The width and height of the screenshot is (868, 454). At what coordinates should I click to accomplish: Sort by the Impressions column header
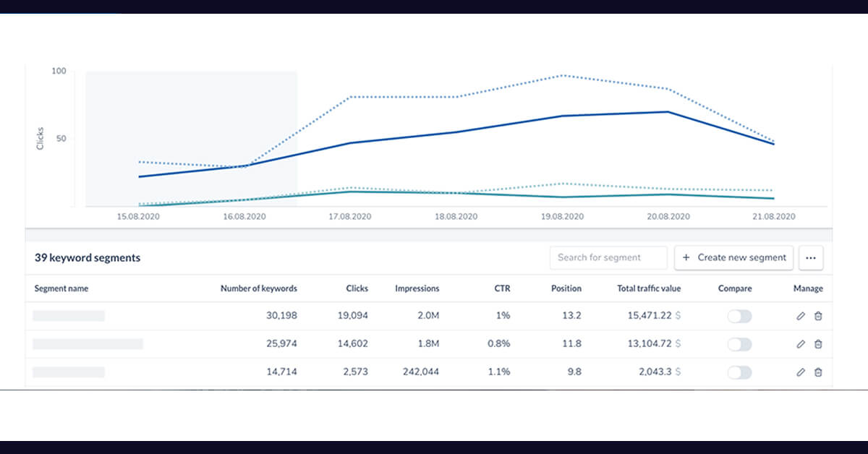point(417,288)
